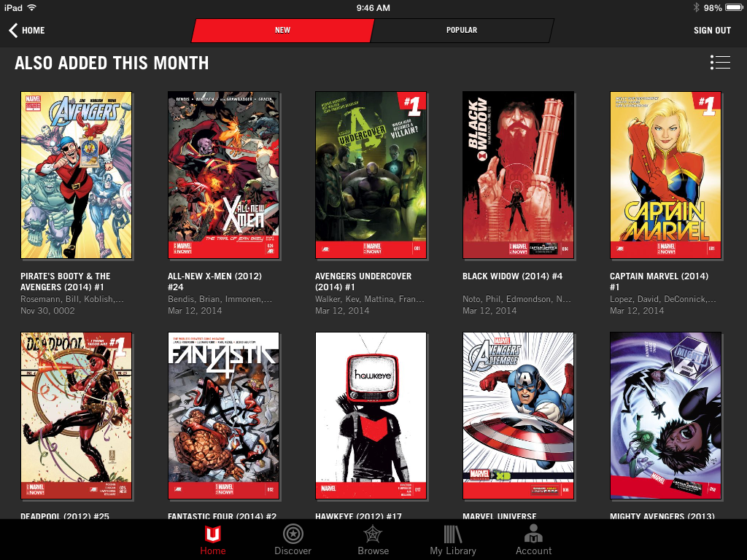Open the Captain Marvel (2014) #1 title link
This screenshot has height=560, width=747.
[x=660, y=281]
